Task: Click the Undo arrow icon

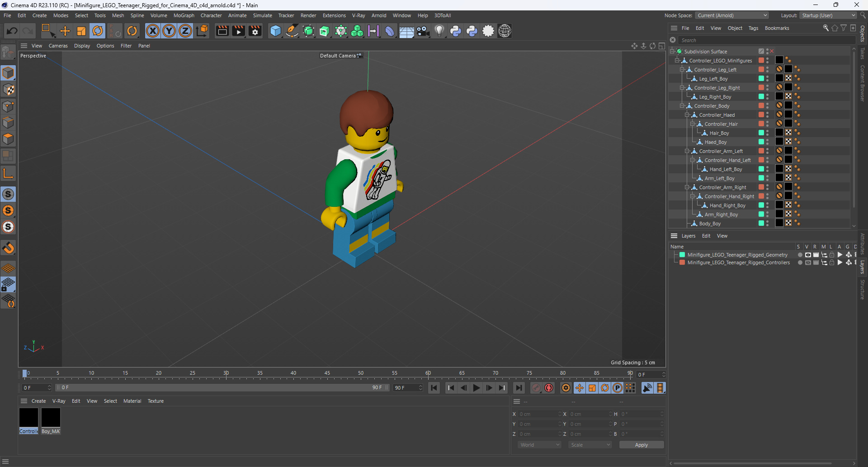Action: (12, 31)
